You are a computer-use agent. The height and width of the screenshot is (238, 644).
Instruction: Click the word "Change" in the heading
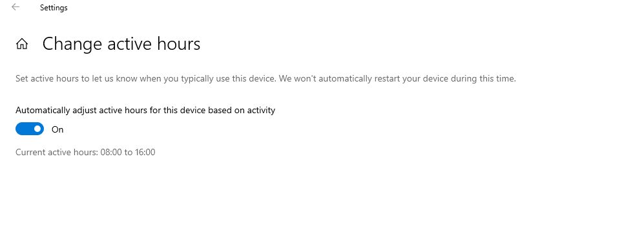[x=72, y=44]
